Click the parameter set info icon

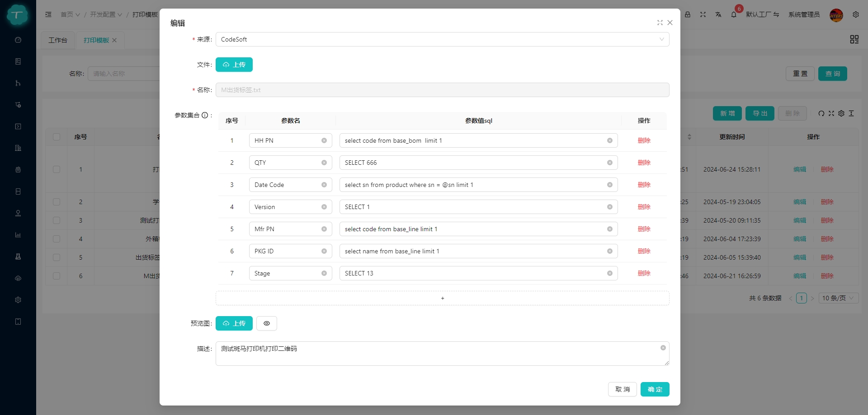tap(205, 115)
